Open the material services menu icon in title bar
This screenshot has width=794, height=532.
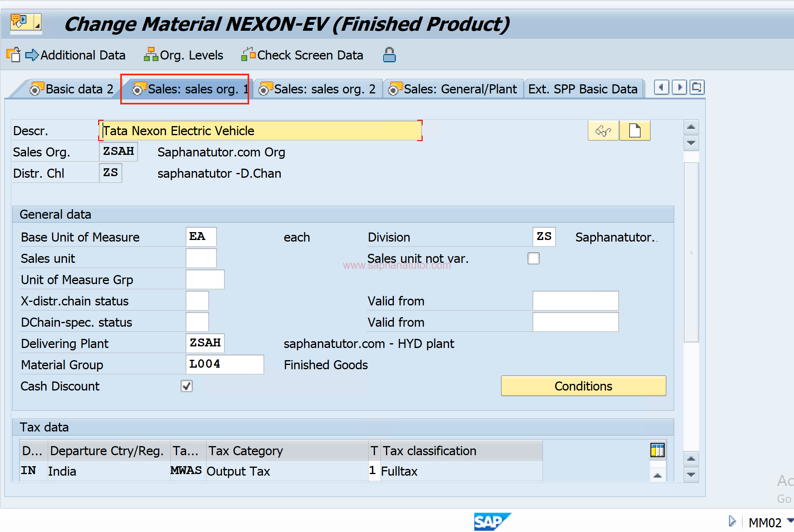point(26,23)
